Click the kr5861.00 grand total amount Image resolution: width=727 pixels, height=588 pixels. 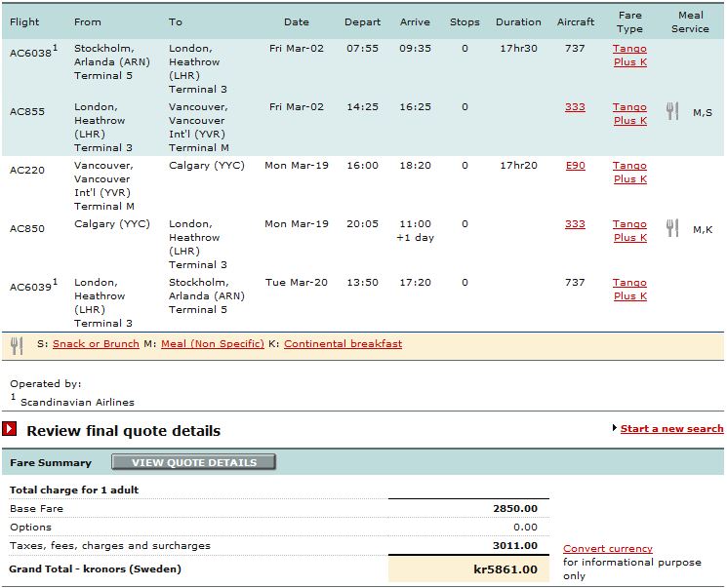pos(505,569)
